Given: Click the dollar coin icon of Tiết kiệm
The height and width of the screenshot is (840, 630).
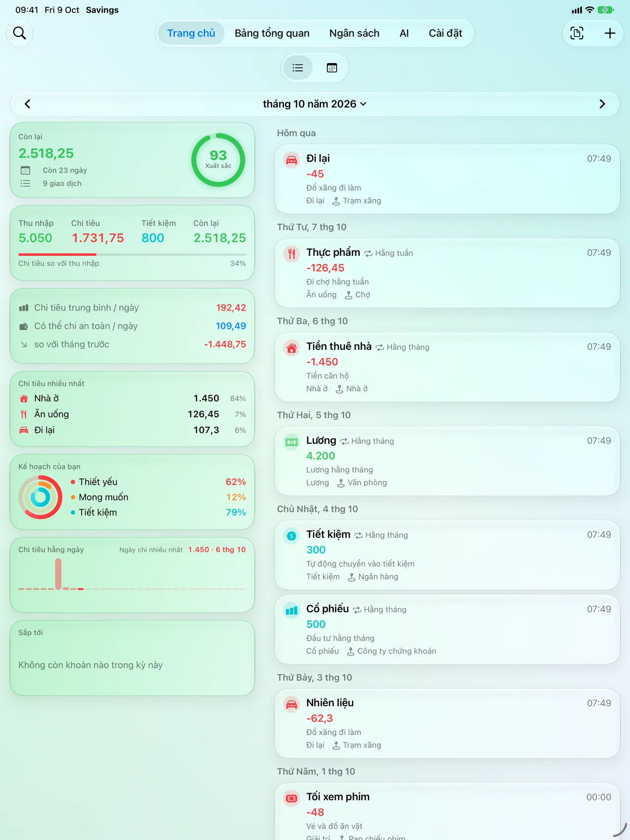Looking at the screenshot, I should click(x=291, y=536).
